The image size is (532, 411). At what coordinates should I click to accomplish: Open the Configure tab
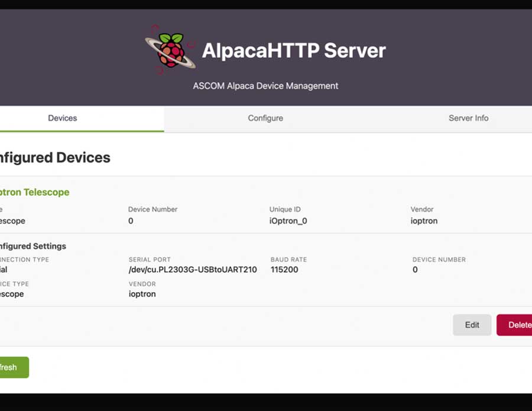pyautogui.click(x=265, y=118)
